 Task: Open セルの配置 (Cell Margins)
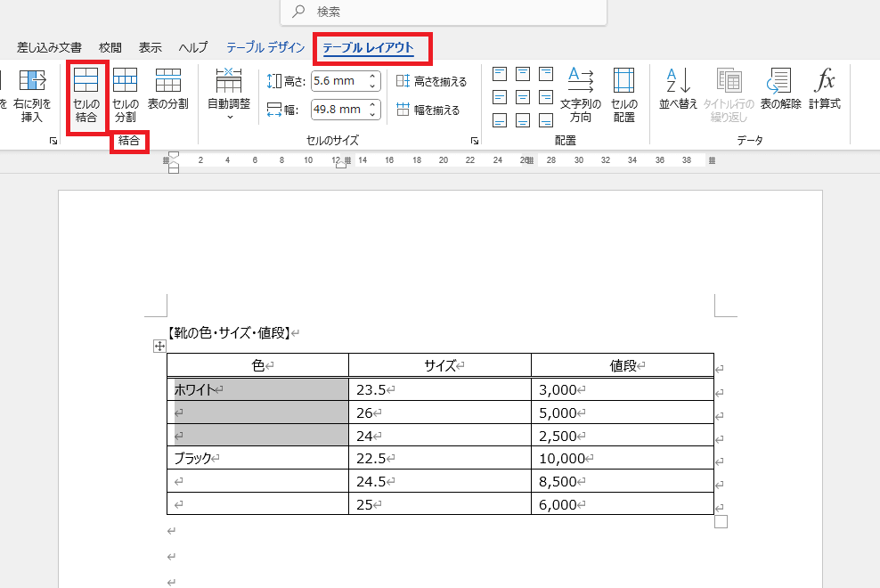(x=623, y=92)
